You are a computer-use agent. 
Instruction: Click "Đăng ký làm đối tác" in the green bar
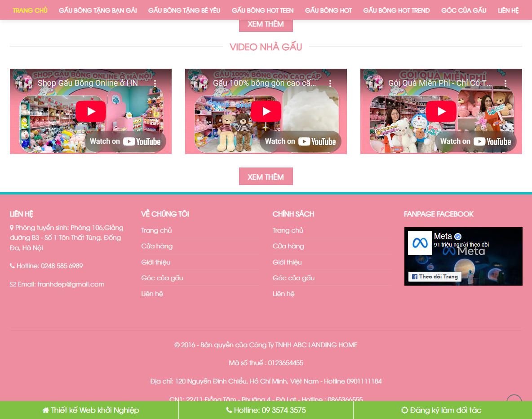[x=441, y=410]
